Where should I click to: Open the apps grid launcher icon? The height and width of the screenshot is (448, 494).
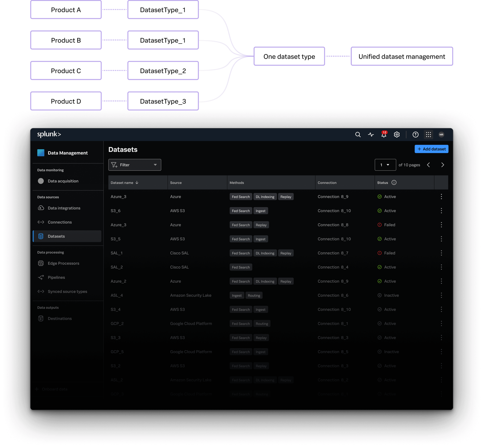428,135
